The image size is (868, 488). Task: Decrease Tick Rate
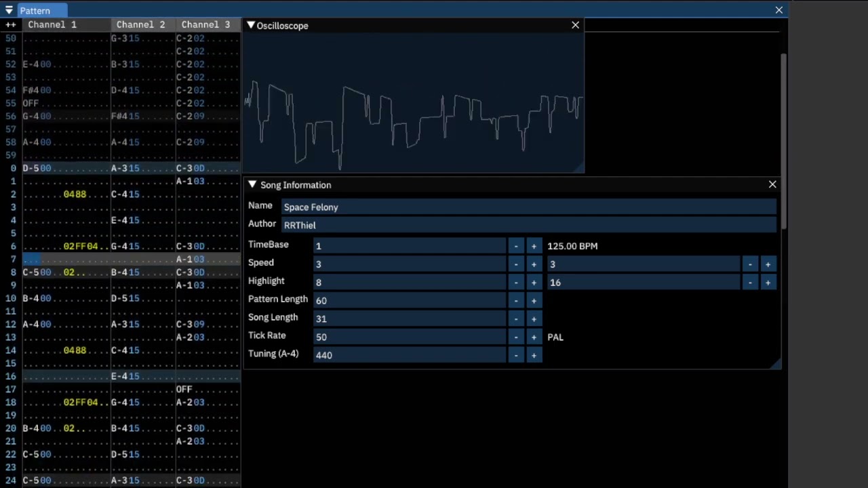pyautogui.click(x=516, y=337)
